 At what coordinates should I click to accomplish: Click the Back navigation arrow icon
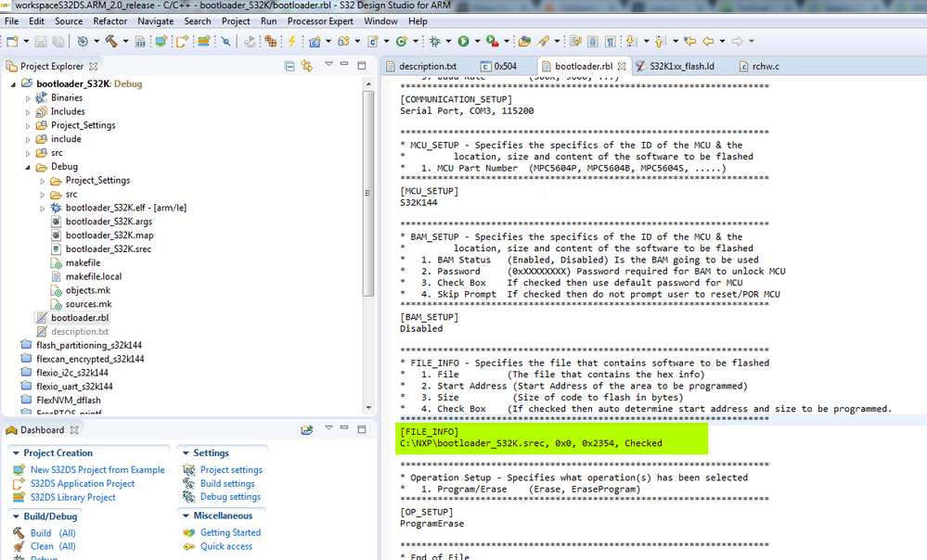pyautogui.click(x=708, y=42)
